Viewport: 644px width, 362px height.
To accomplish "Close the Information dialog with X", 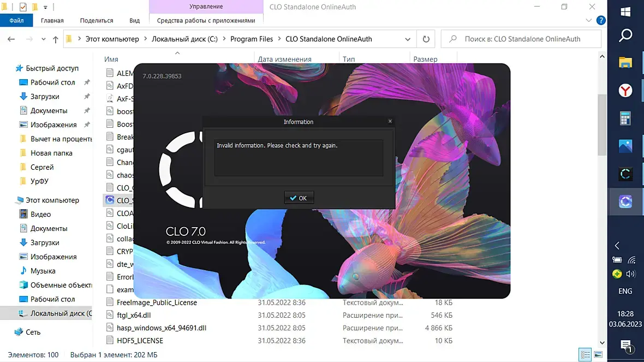I will tap(390, 121).
